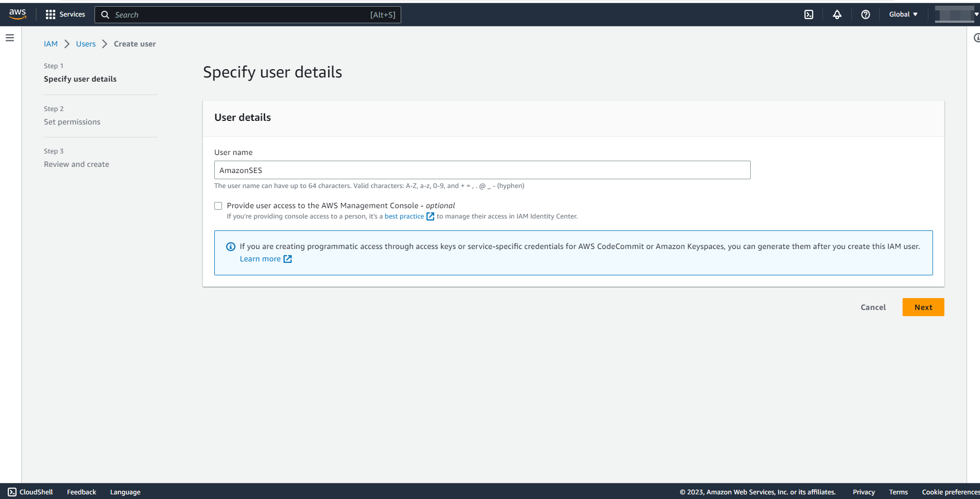Click the info icon in blue notice

click(231, 246)
